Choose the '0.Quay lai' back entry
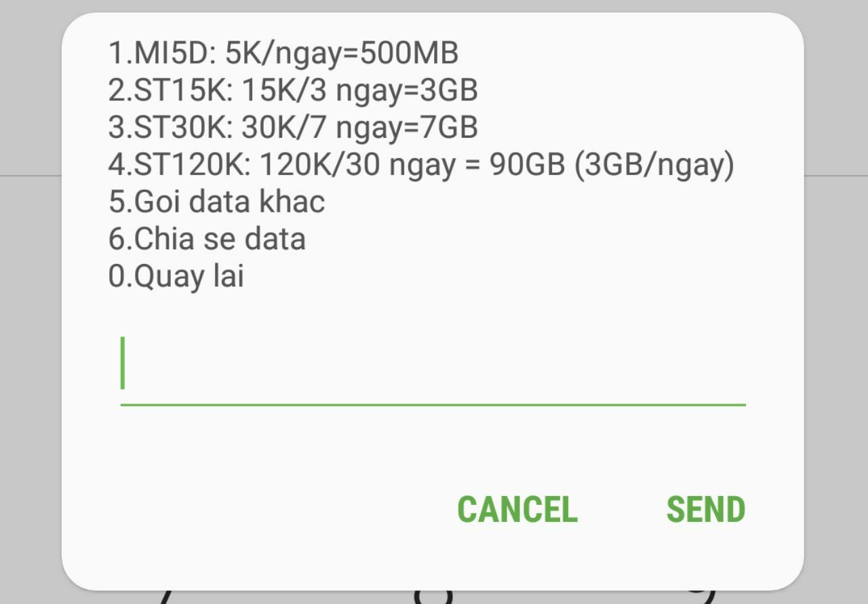Viewport: 868px width, 604px height. [176, 276]
